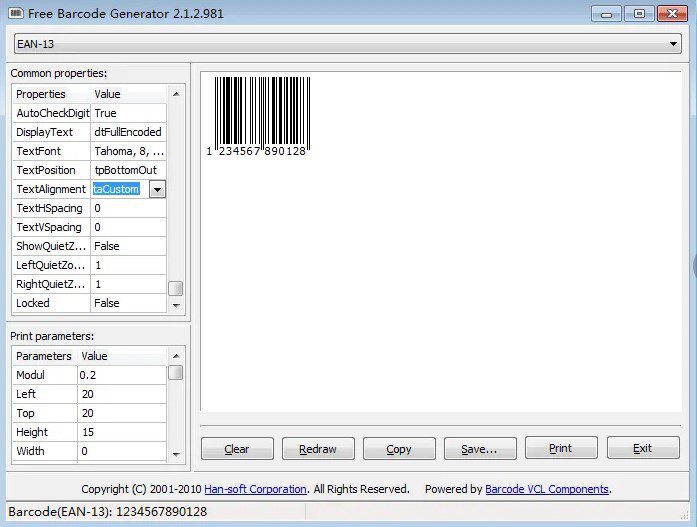Image resolution: width=697 pixels, height=527 pixels.
Task: Click the Left parameter value 20
Action: point(122,394)
